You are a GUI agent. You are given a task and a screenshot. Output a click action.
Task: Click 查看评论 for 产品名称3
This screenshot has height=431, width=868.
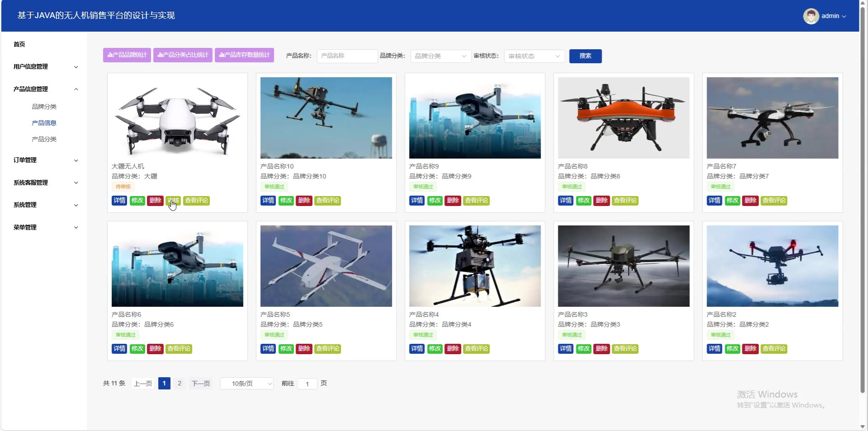[x=625, y=349]
